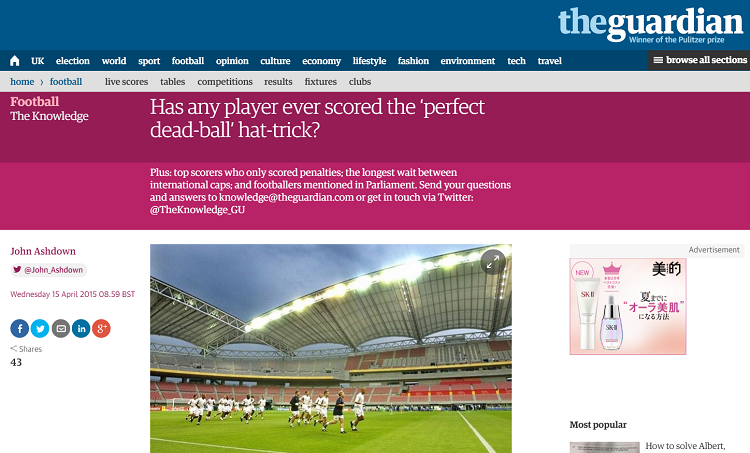Expand browse all sections menu
Image resolution: width=750 pixels, height=453 pixels.
tap(700, 60)
